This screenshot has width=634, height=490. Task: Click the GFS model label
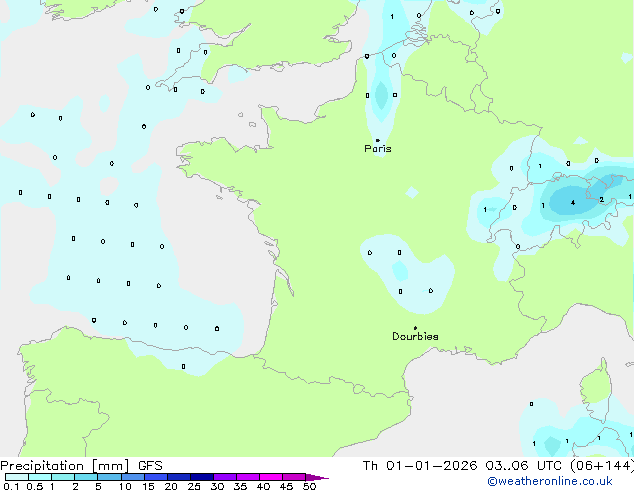(150, 466)
